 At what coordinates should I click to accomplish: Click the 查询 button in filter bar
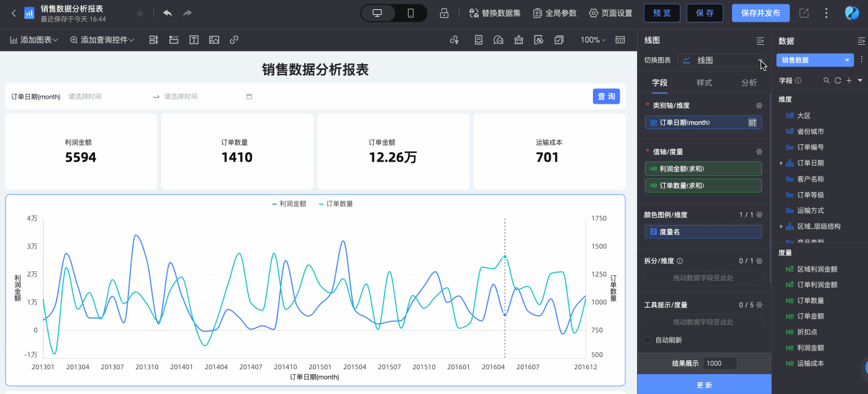click(x=606, y=96)
